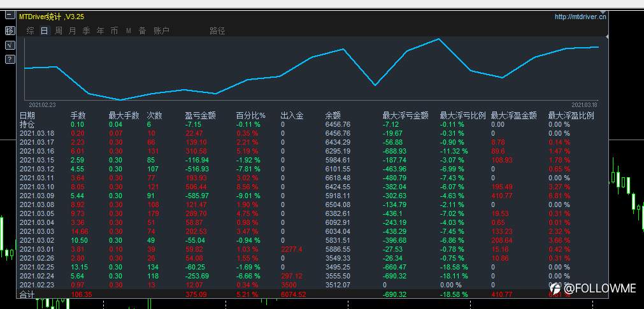Image resolution: width=644 pixels, height=309 pixels.
Task: Open the 账户 account tab
Action: click(161, 31)
